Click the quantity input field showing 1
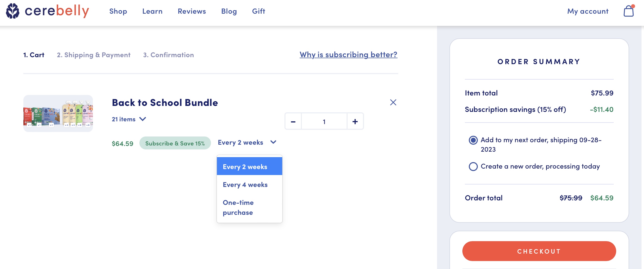Image resolution: width=644 pixels, height=269 pixels. click(324, 122)
